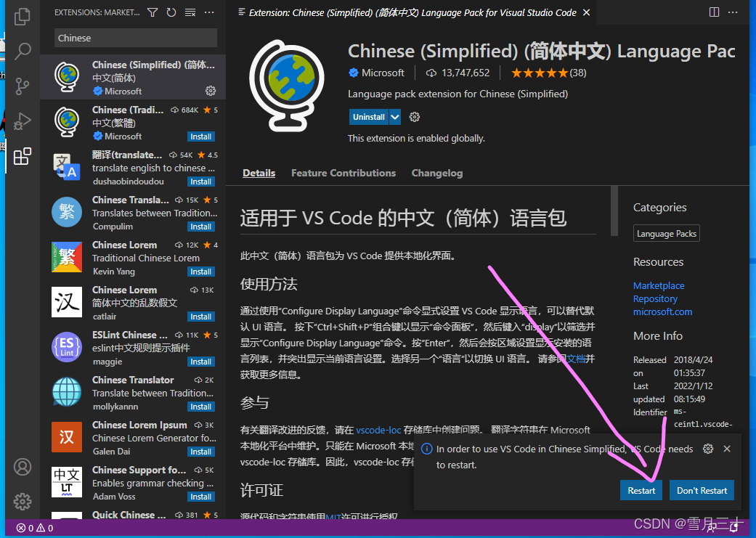The width and height of the screenshot is (756, 538).
Task: Open the Explorer view in activity bar
Action: tap(23, 17)
